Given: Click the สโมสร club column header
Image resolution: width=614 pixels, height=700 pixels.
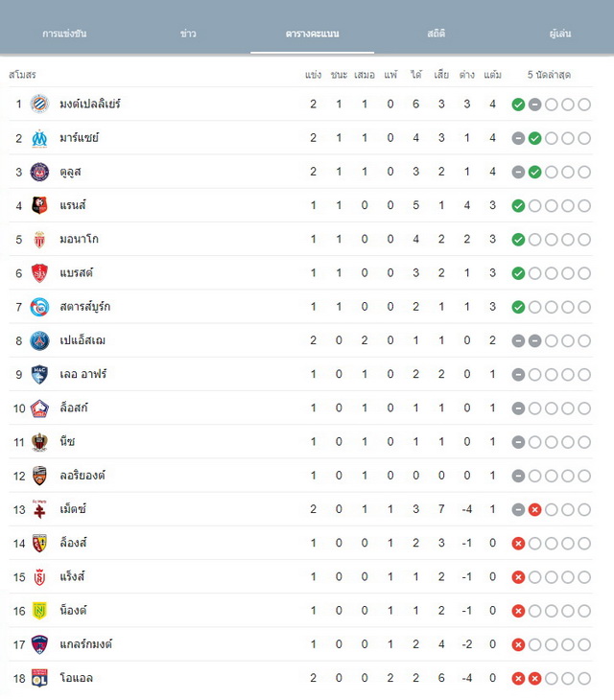Looking at the screenshot, I should (22, 75).
